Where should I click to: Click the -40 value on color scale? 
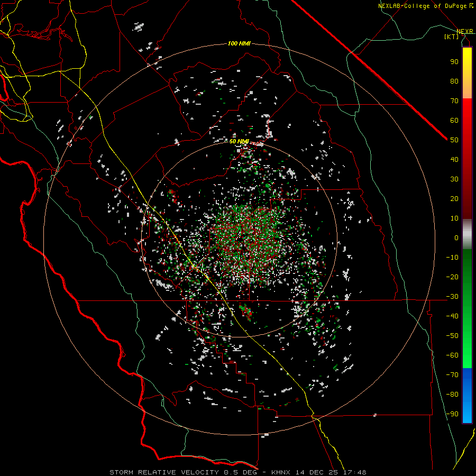tap(452, 316)
